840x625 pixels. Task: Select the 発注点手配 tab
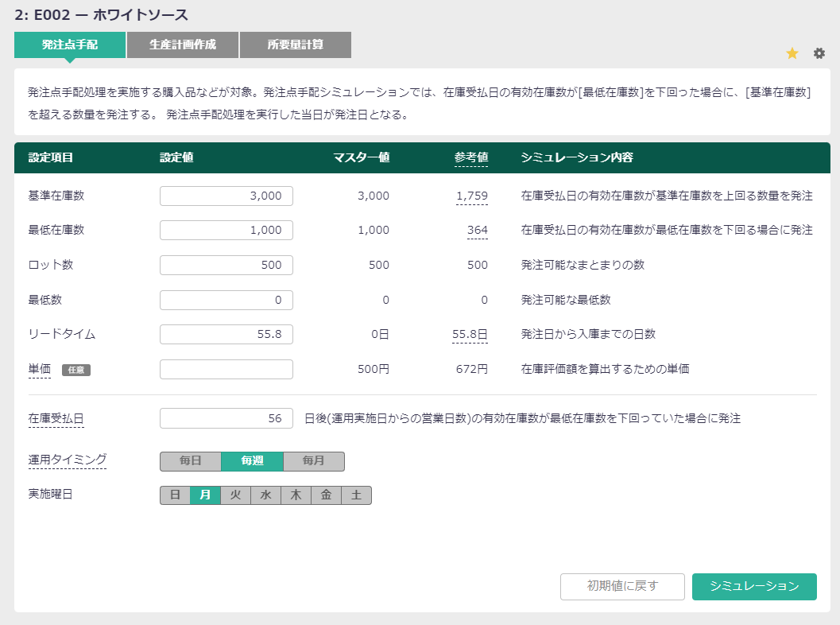click(70, 45)
